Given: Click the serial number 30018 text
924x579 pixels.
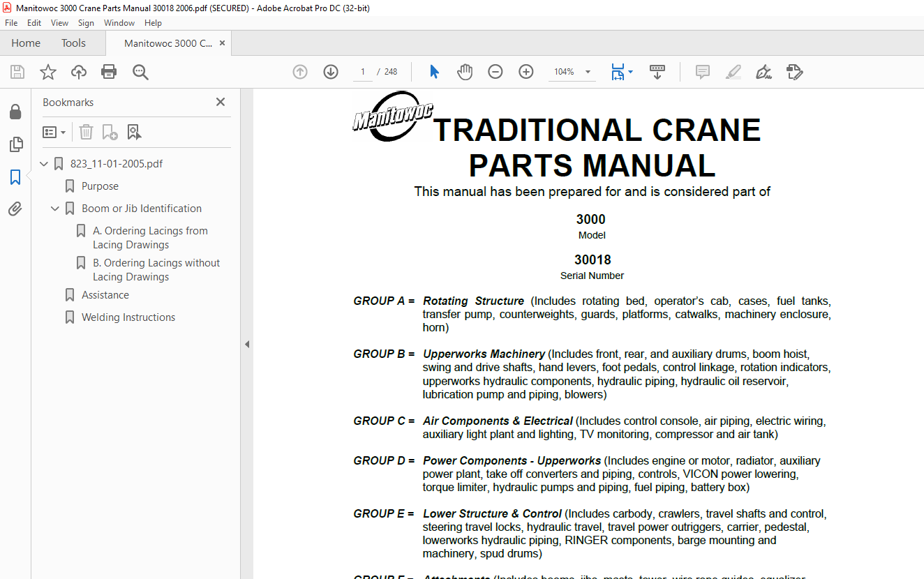Looking at the screenshot, I should pos(593,260).
